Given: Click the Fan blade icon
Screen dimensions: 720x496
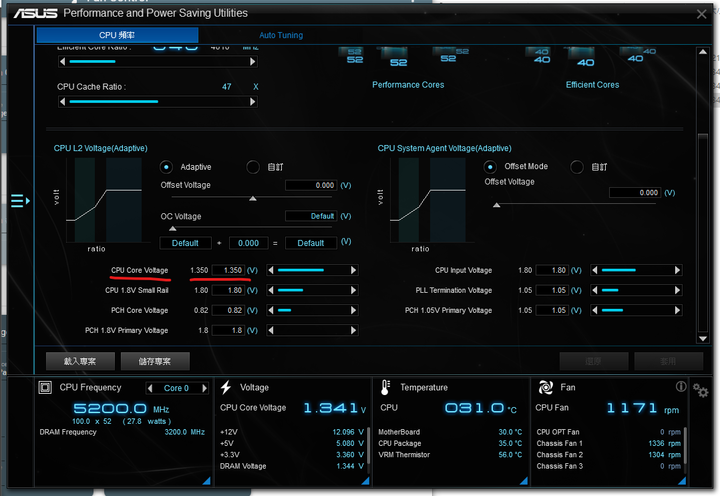Looking at the screenshot, I should pyautogui.click(x=546, y=387).
